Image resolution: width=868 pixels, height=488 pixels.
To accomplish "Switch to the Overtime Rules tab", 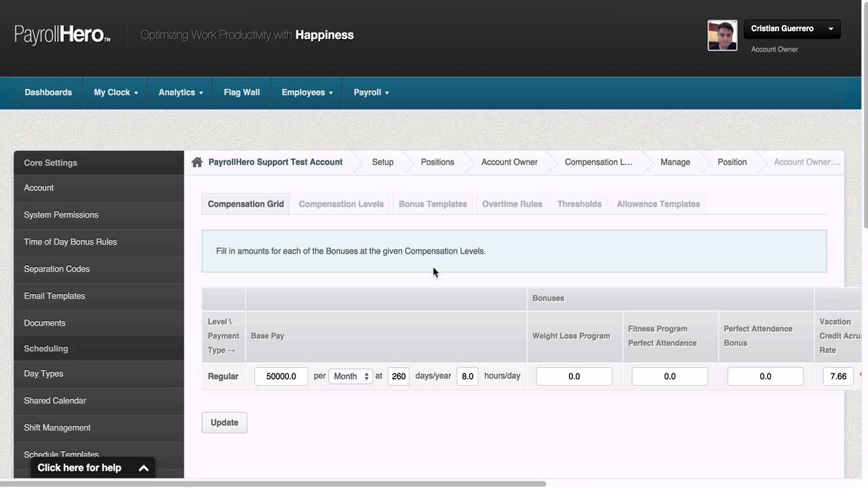I will coord(512,204).
